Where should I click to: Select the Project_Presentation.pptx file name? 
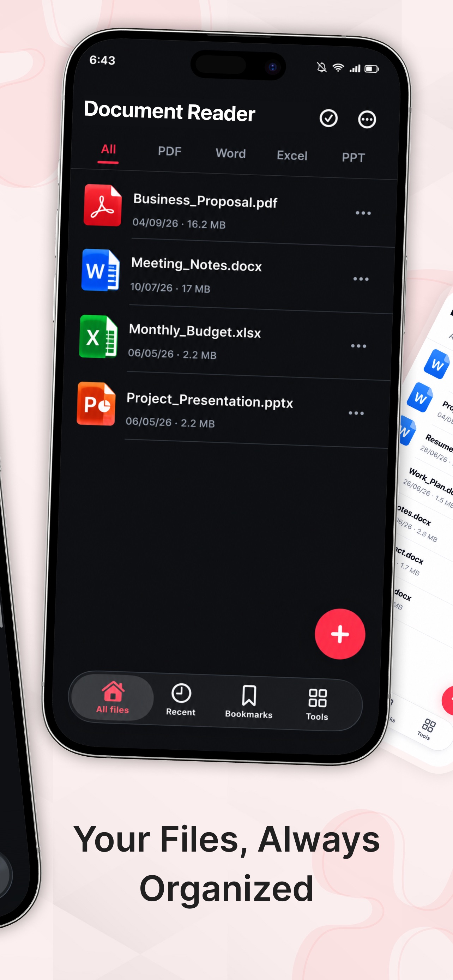(x=210, y=400)
